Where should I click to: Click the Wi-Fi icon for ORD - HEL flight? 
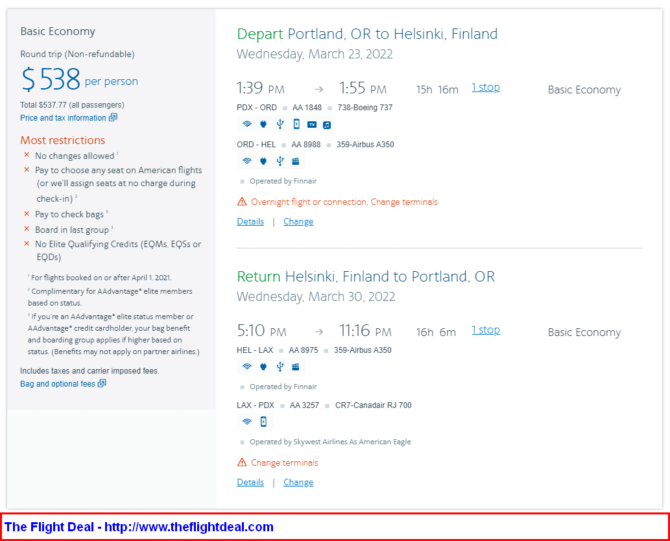click(x=247, y=161)
